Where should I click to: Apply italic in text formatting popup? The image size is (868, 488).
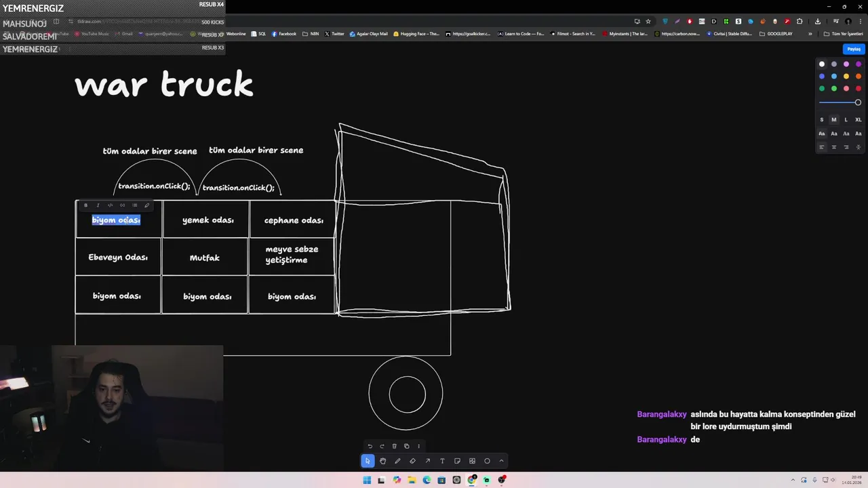(98, 205)
